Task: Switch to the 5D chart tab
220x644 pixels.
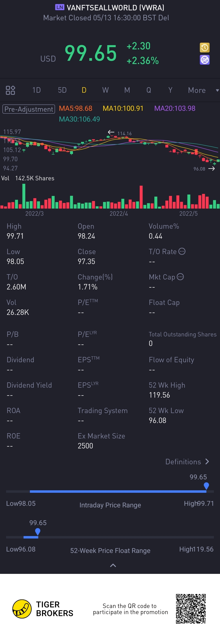Action: pos(62,90)
